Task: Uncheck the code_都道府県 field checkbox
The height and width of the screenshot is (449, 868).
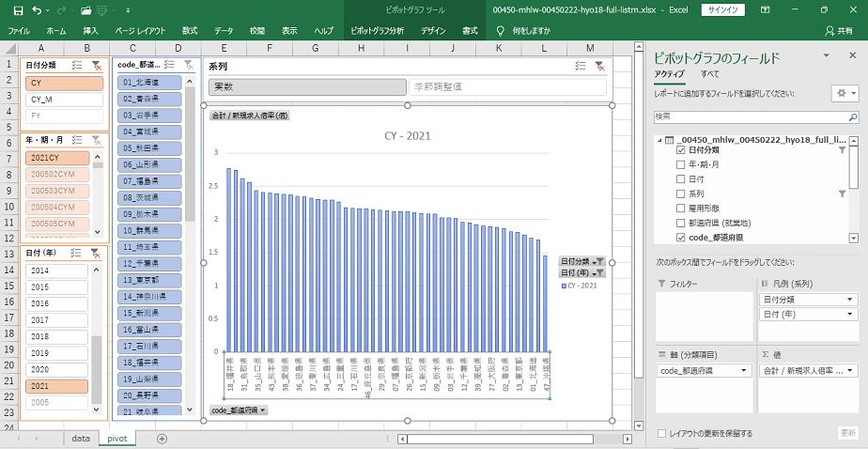Action: click(x=681, y=238)
